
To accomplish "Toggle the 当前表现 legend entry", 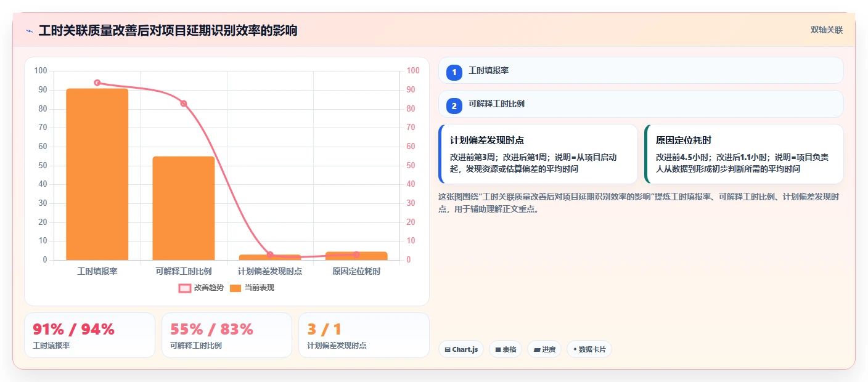I will (252, 288).
